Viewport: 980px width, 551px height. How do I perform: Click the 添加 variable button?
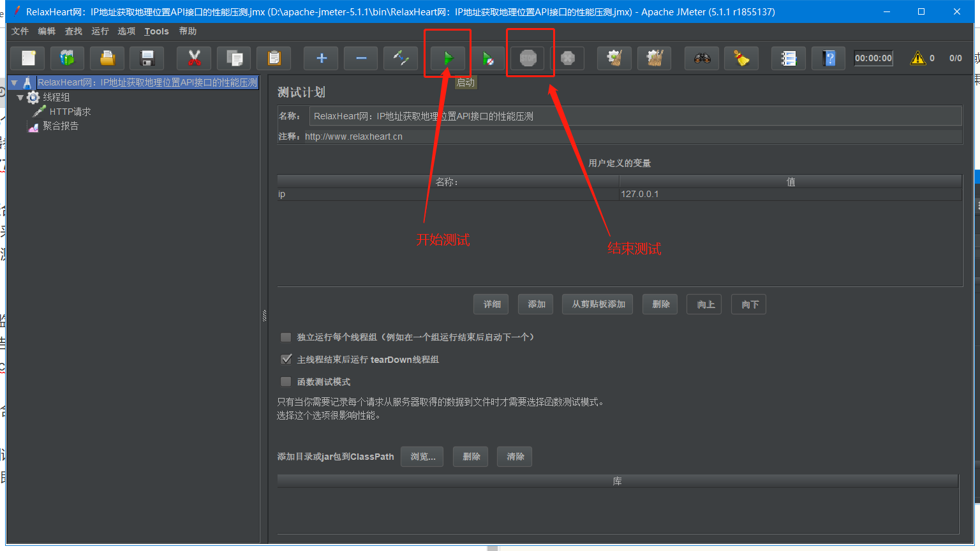[x=537, y=304]
